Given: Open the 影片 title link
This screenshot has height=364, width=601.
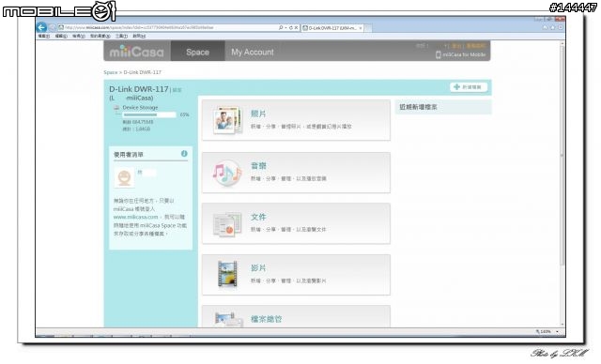Looking at the screenshot, I should (258, 268).
